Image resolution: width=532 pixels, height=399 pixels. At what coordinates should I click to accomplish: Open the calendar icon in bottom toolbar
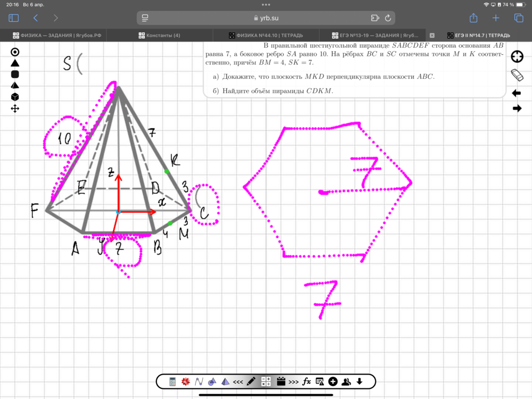pyautogui.click(x=280, y=381)
